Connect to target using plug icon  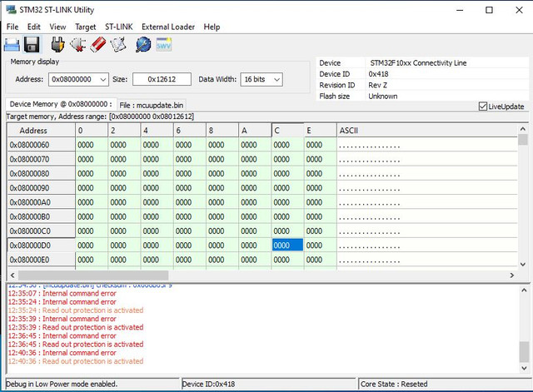pos(57,44)
